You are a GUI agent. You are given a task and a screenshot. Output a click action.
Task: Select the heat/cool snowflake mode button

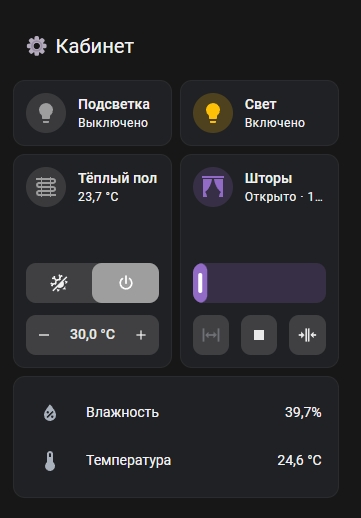click(59, 283)
